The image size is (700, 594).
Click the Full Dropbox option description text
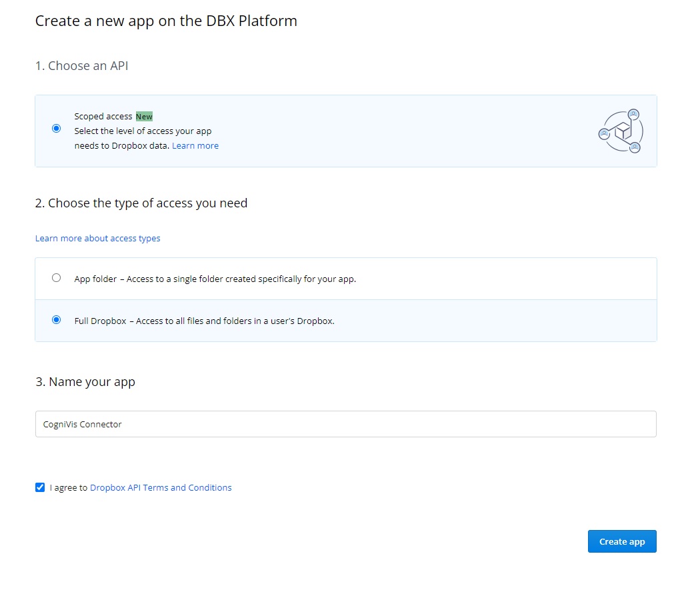click(x=204, y=321)
